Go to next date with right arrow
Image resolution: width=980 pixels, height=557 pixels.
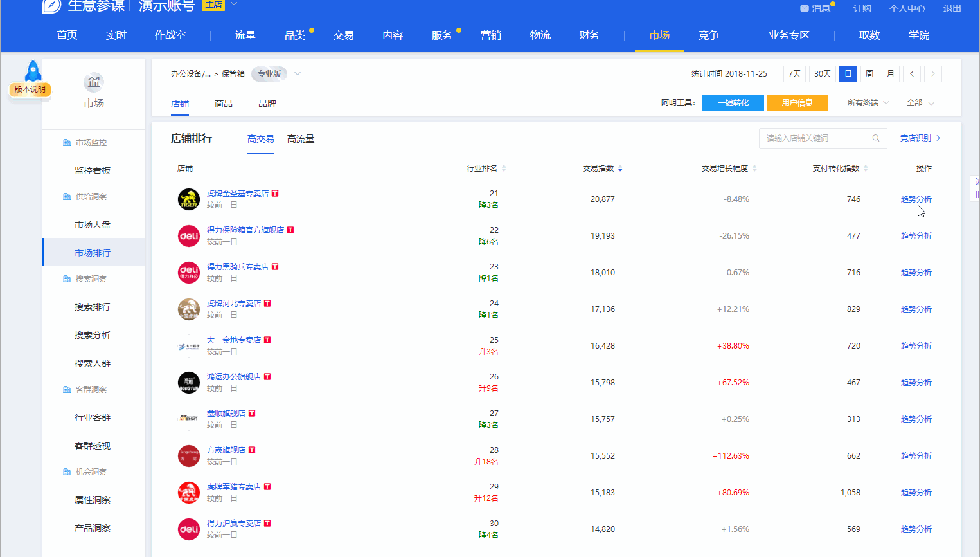933,74
